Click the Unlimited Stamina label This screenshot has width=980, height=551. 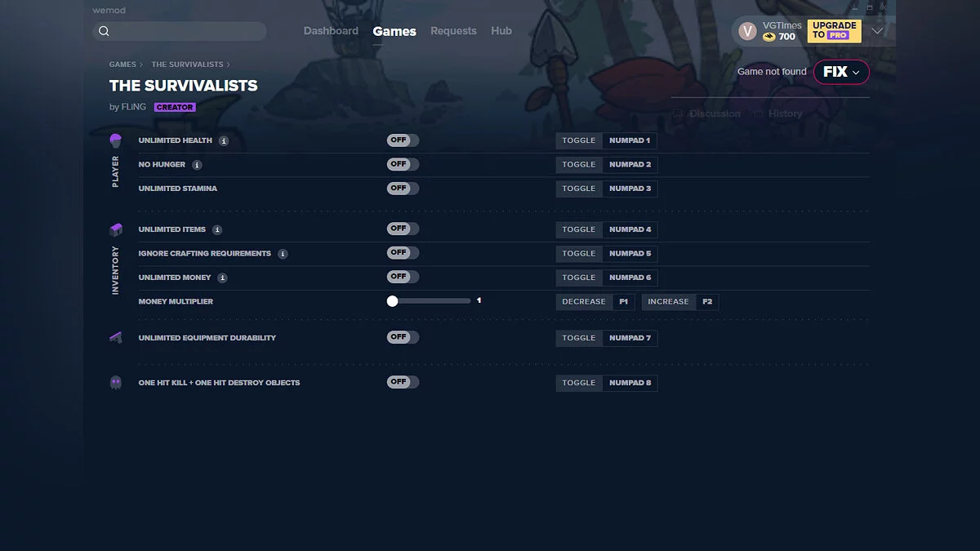[x=178, y=189]
